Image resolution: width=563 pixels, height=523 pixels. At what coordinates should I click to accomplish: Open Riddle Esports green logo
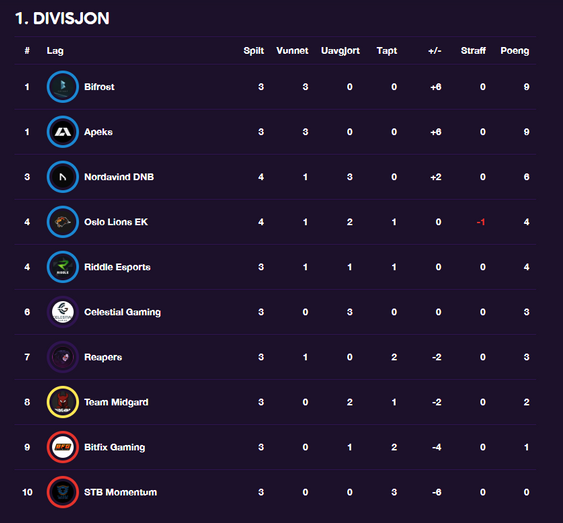tap(62, 267)
